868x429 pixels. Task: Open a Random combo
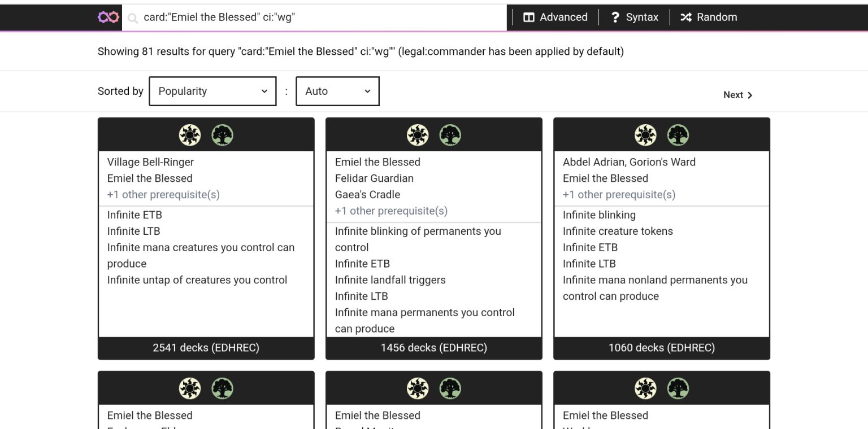709,17
